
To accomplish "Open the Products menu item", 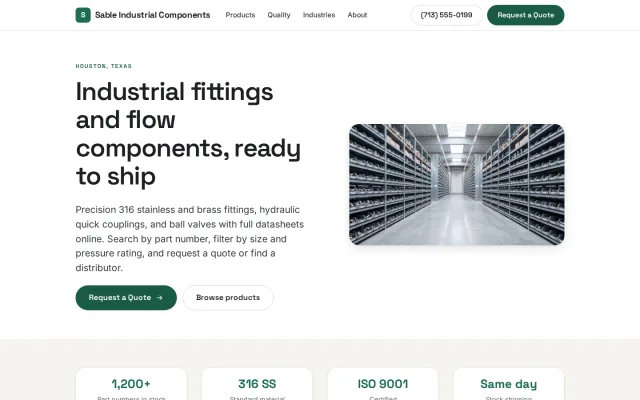I will [240, 15].
